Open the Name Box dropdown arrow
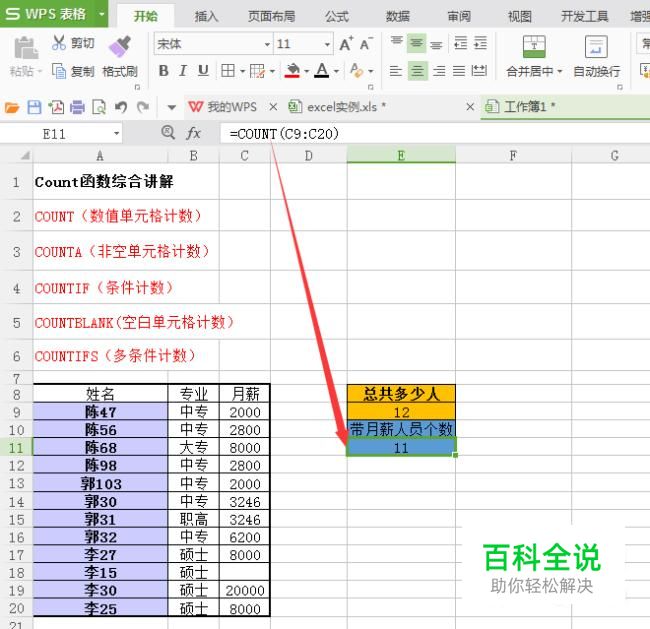650x629 pixels. [x=116, y=134]
